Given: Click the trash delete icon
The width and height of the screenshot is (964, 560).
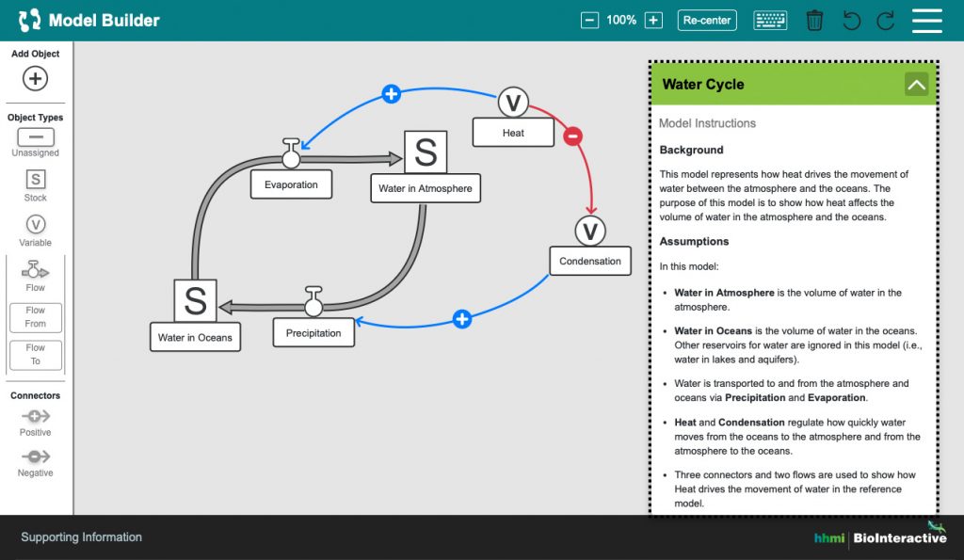Looking at the screenshot, I should point(814,21).
